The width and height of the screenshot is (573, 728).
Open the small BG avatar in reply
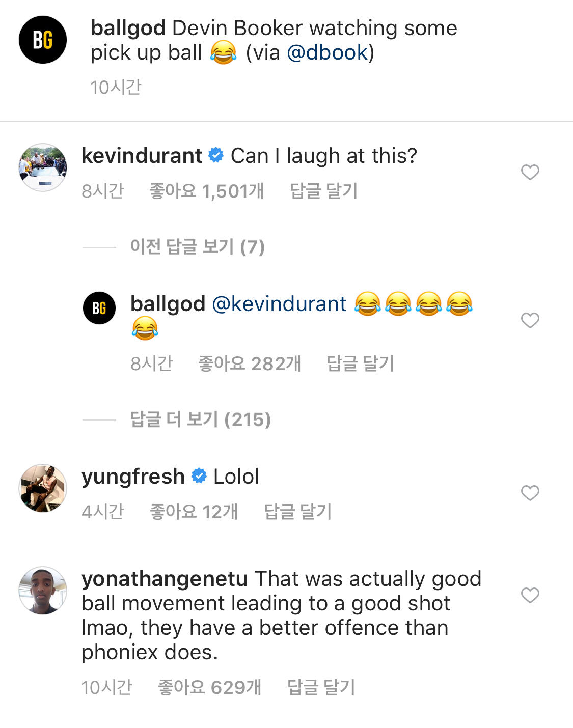tap(99, 308)
